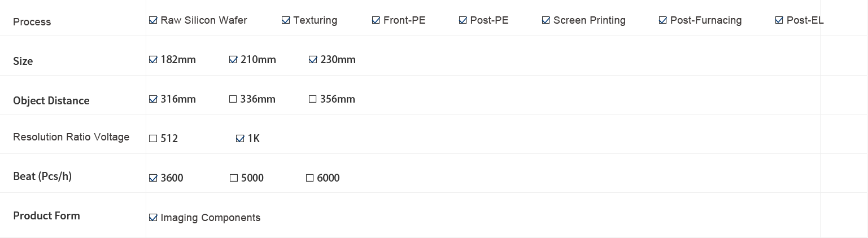868x238 pixels.
Task: Check the 6000 beat checkbox
Action: tap(310, 178)
